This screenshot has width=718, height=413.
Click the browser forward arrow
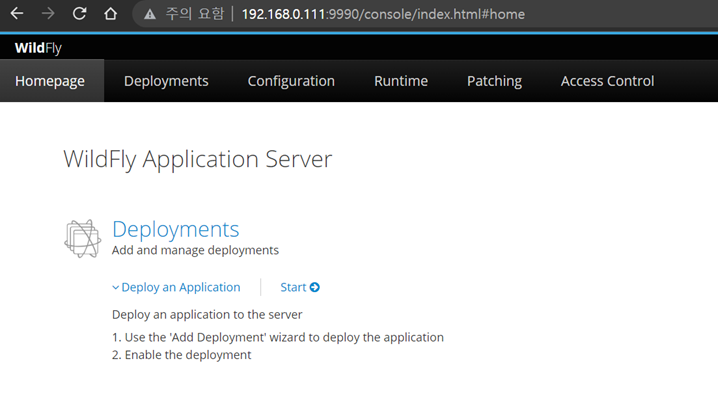[48, 14]
